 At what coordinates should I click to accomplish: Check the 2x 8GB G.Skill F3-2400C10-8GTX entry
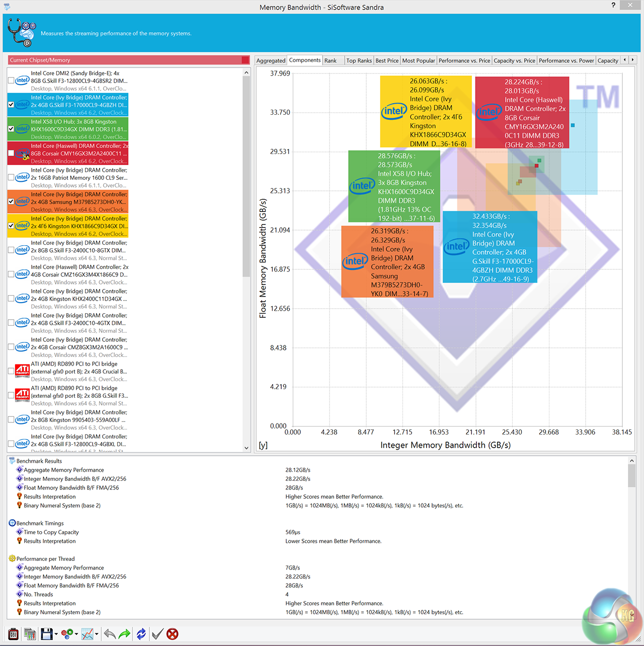[11, 250]
